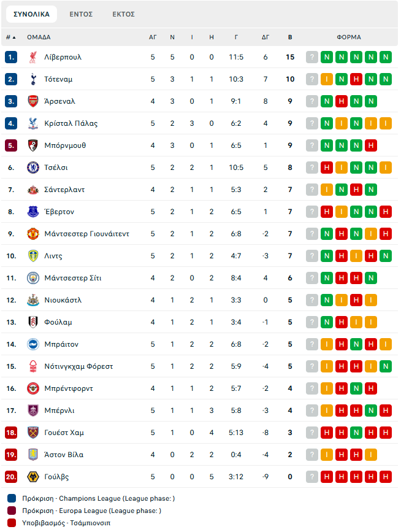This screenshot has width=401, height=532.
Task: Select the ΣΥΝΟΛΙΚΑ tab
Action: 31,14
